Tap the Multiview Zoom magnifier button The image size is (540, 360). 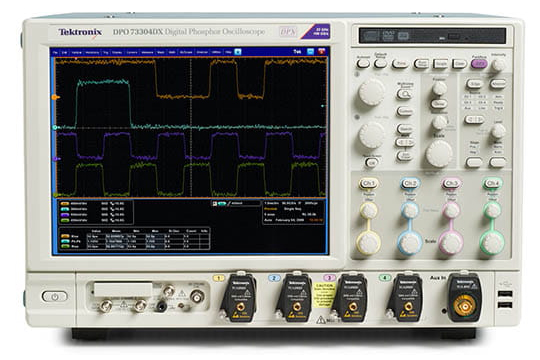pos(404,94)
